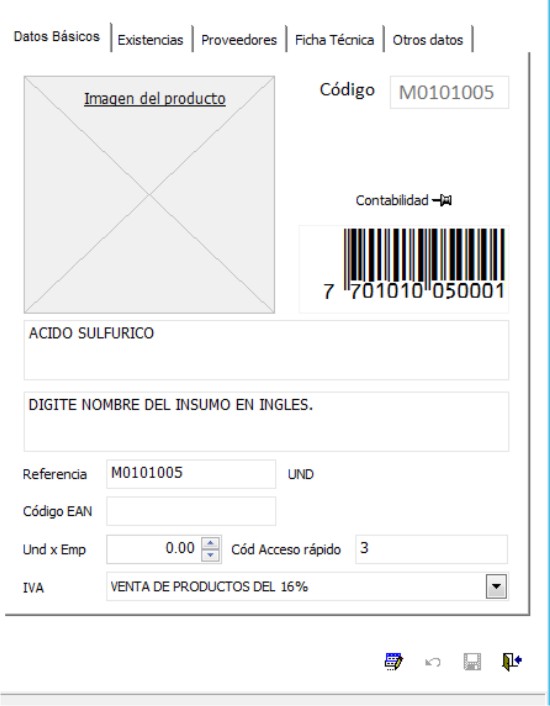Click the UND unit label
550x706 pixels.
click(x=301, y=474)
